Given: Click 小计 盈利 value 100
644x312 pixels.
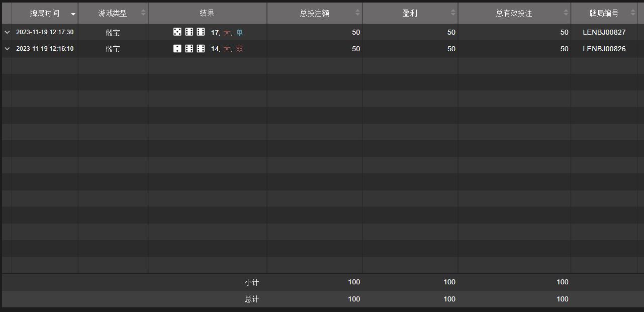Looking at the screenshot, I should click(449, 282).
